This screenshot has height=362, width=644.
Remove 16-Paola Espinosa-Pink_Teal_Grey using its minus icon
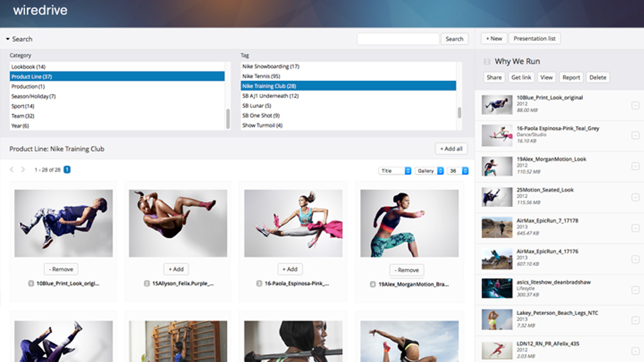[635, 135]
